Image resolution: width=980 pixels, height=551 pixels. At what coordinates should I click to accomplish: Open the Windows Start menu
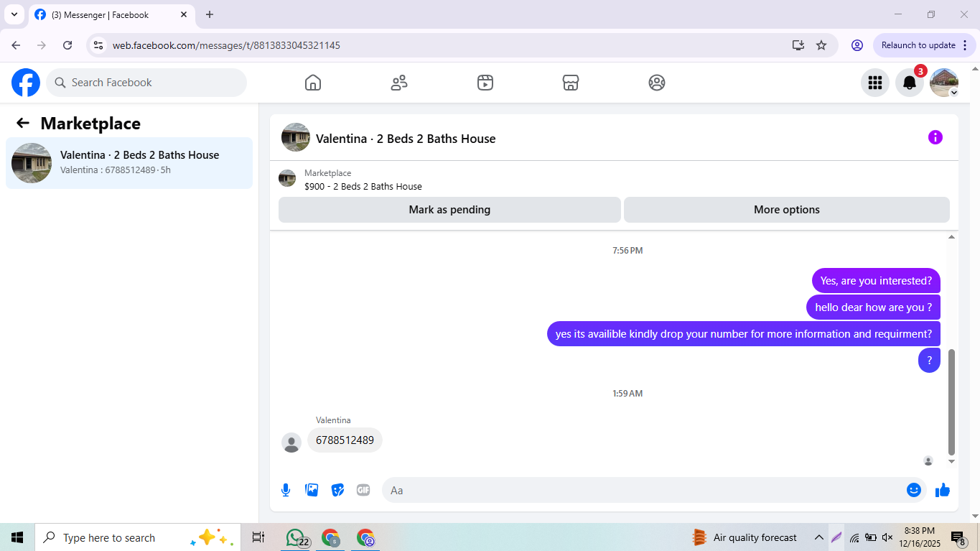click(17, 537)
